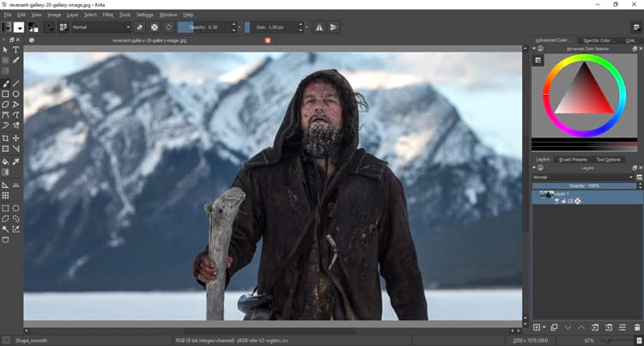The width and height of the screenshot is (644, 346).
Task: Select the Line tool
Action: pos(15,84)
